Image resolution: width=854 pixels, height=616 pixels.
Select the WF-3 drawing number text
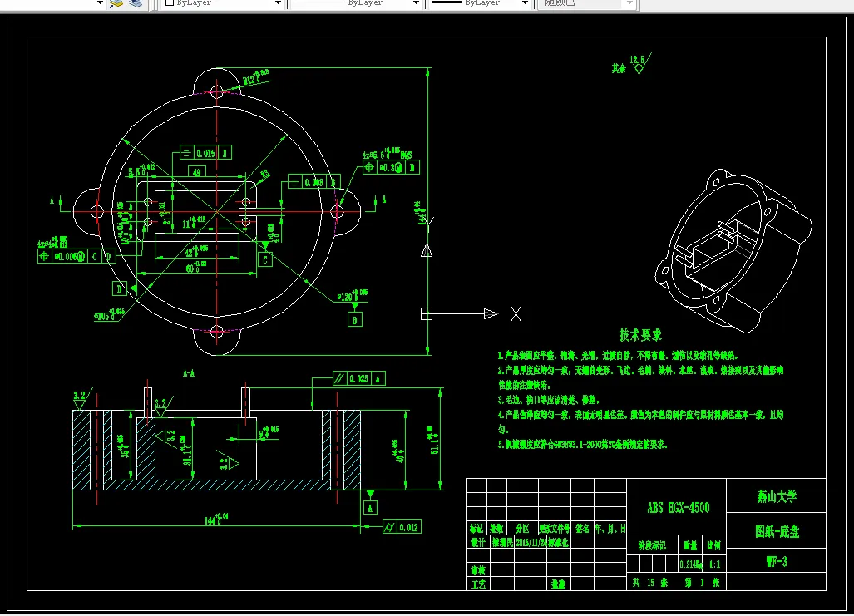pos(777,561)
